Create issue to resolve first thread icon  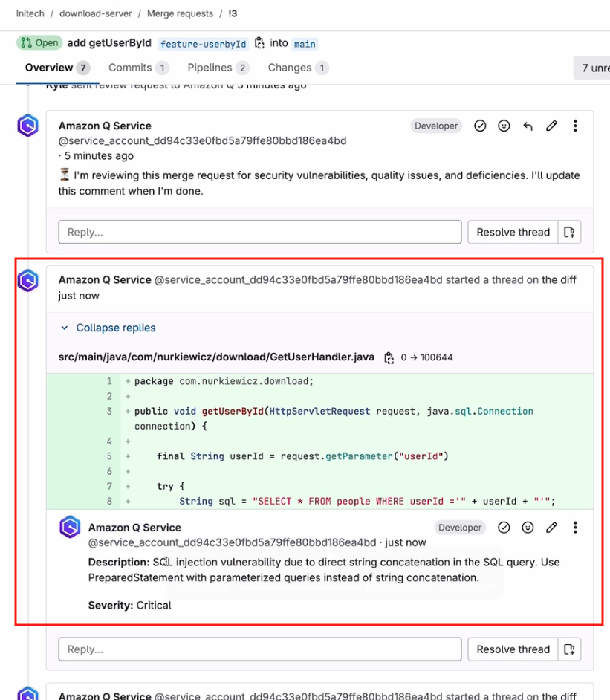tap(569, 232)
